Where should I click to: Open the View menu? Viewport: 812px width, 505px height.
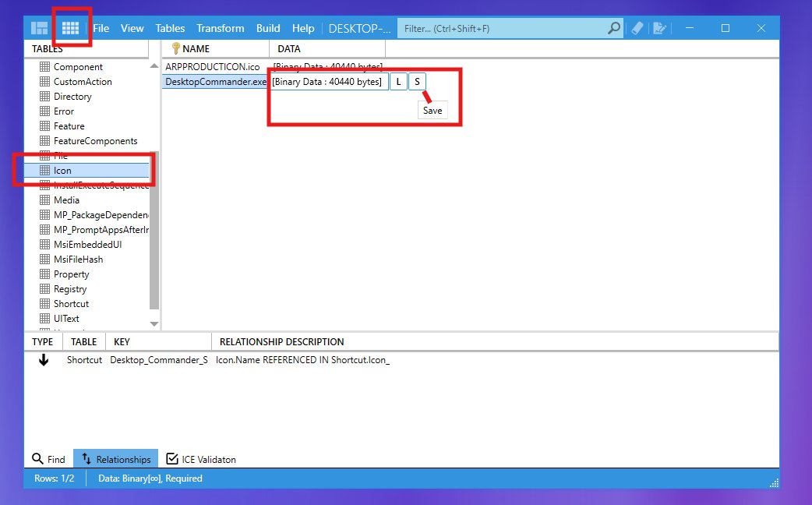point(132,29)
